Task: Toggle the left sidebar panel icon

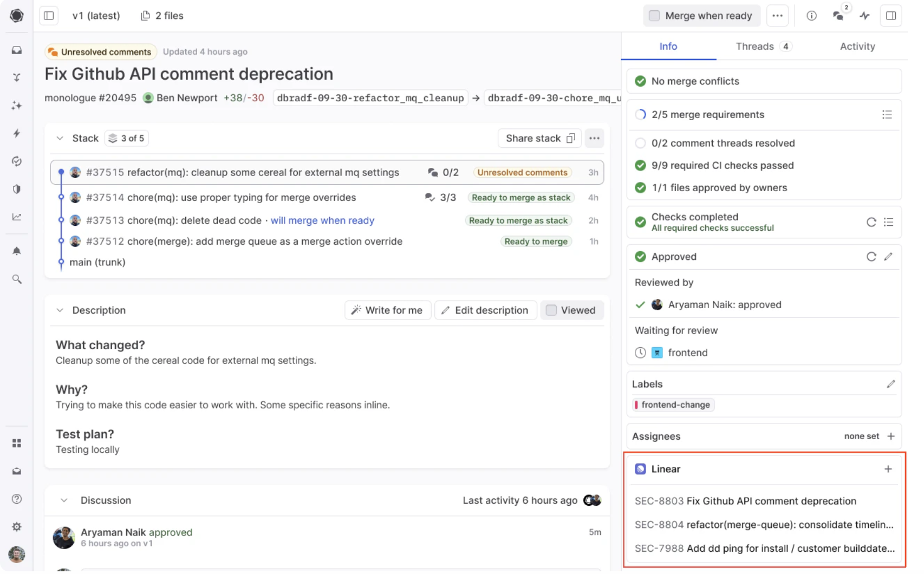Action: click(49, 16)
